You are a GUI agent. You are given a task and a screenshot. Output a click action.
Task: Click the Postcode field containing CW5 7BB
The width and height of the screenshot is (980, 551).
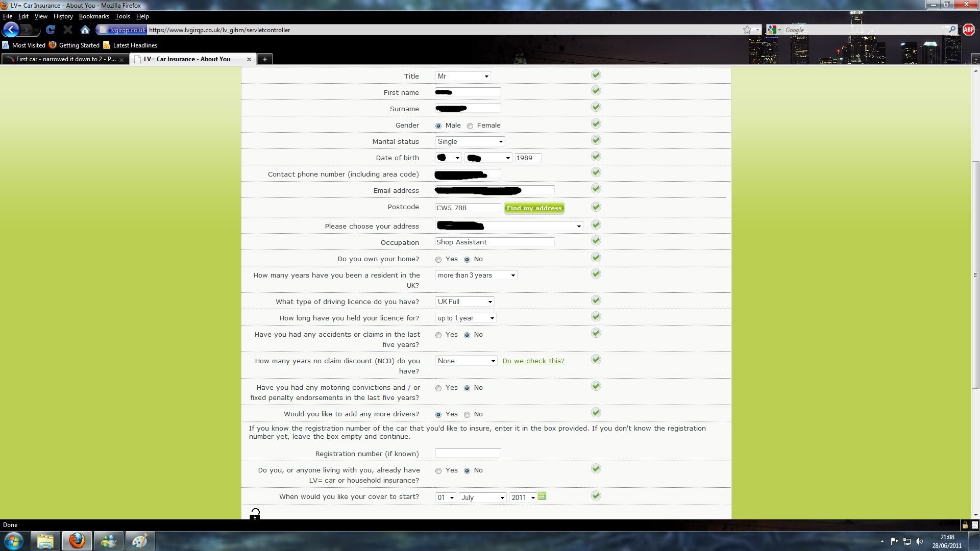pos(468,208)
